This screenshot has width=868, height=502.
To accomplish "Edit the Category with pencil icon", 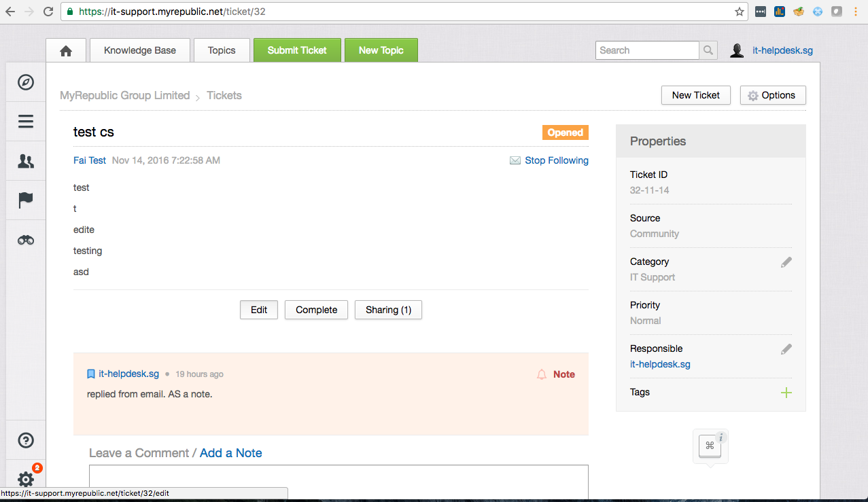I will (786, 262).
